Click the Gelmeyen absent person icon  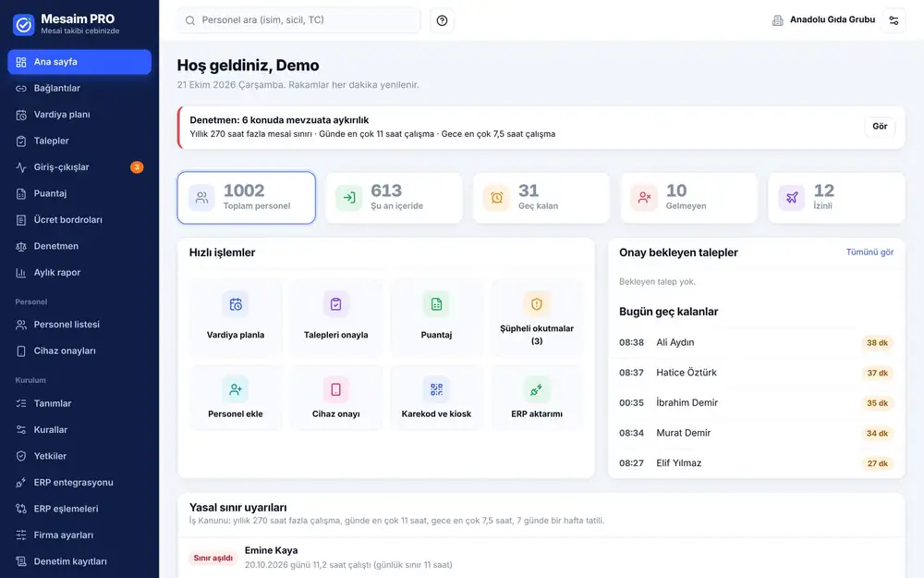[x=644, y=198]
